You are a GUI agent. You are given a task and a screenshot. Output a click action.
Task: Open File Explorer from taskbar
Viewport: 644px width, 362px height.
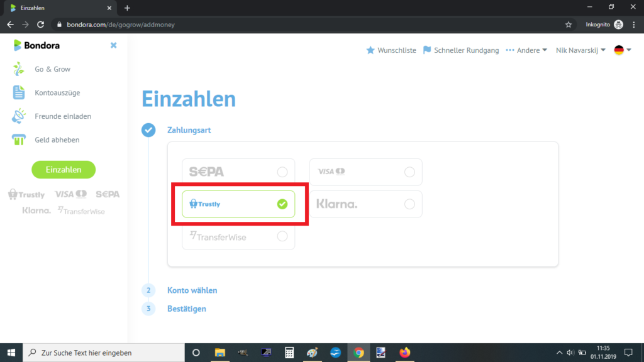[220, 353]
